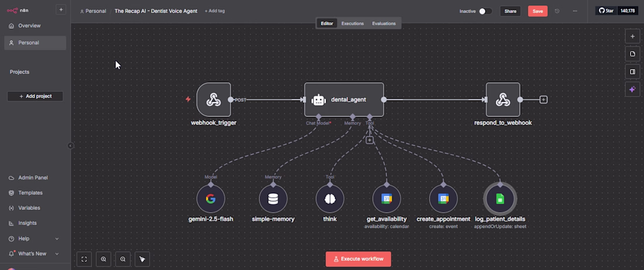Zoom in on the canvas

click(104, 259)
